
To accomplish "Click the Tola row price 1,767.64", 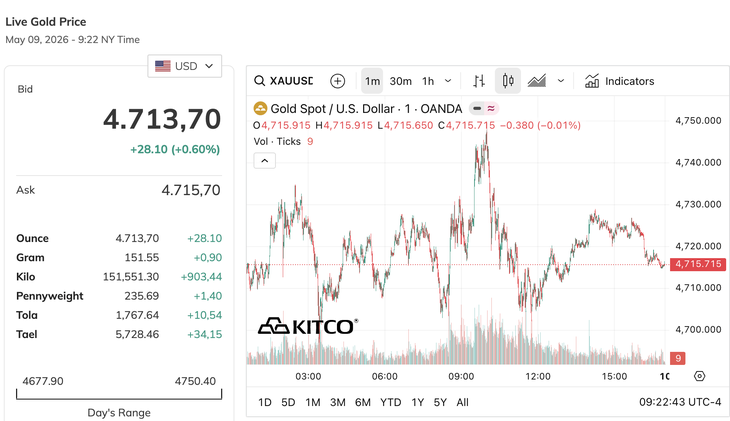I will tap(137, 315).
